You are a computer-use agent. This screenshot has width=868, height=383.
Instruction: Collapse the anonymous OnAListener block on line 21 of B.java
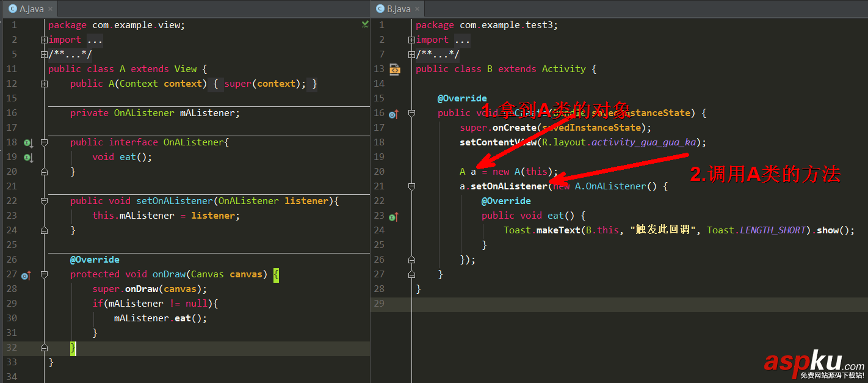[411, 186]
